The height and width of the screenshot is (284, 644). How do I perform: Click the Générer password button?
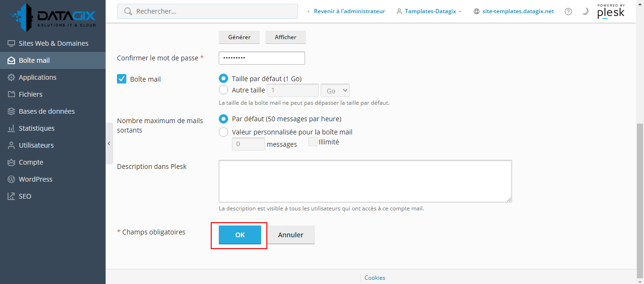(239, 37)
